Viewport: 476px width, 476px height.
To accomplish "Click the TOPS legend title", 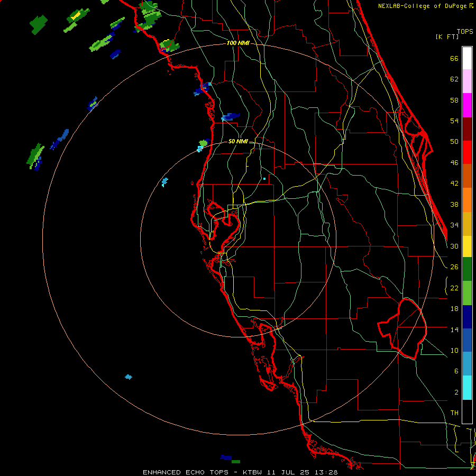I will [x=465, y=31].
